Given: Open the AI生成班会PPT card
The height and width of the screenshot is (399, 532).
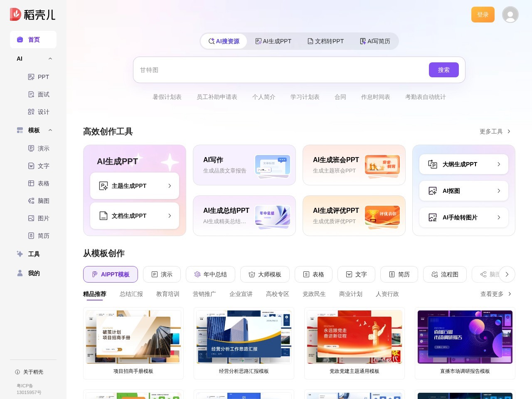Looking at the screenshot, I should point(354,165).
